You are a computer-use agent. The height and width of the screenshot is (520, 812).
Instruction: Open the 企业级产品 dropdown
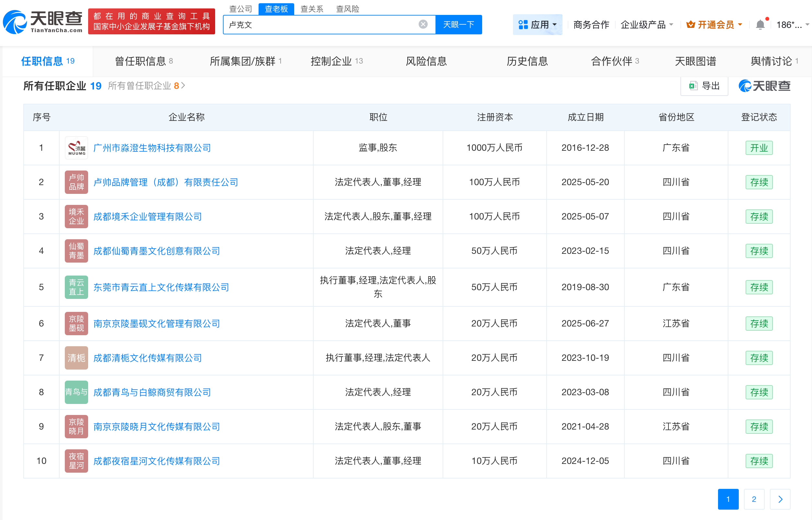(x=646, y=24)
